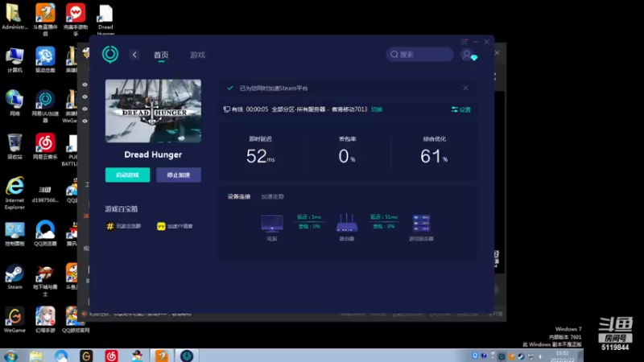
Task: Click the 61 % optimization value
Action: pyautogui.click(x=434, y=156)
